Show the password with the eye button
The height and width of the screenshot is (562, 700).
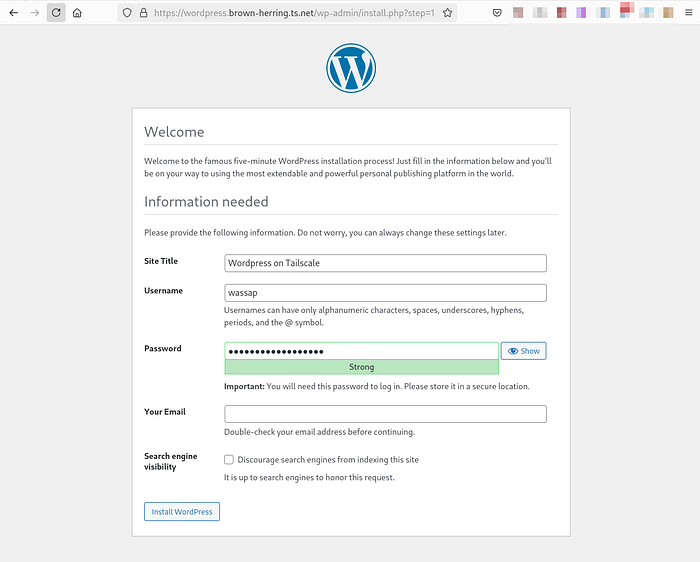pos(523,351)
